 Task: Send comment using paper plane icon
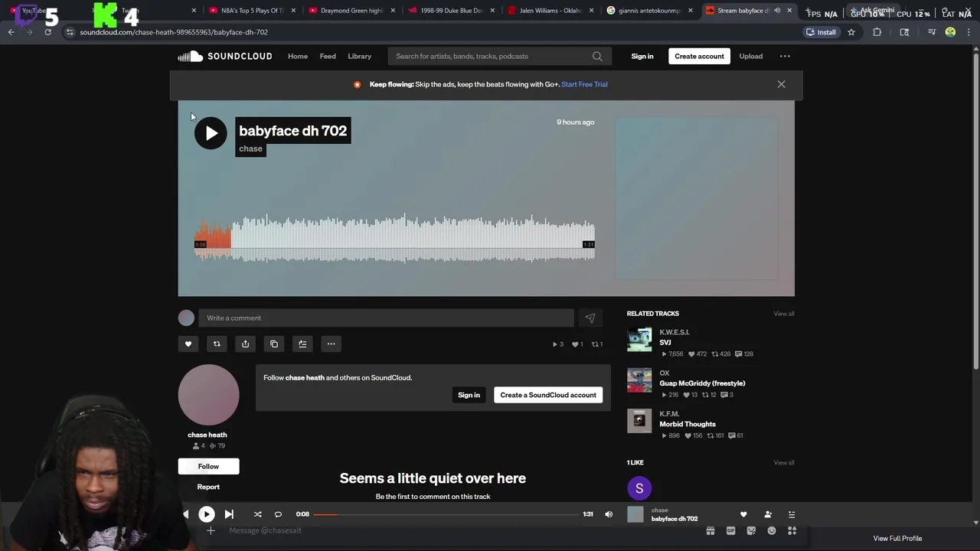click(590, 318)
